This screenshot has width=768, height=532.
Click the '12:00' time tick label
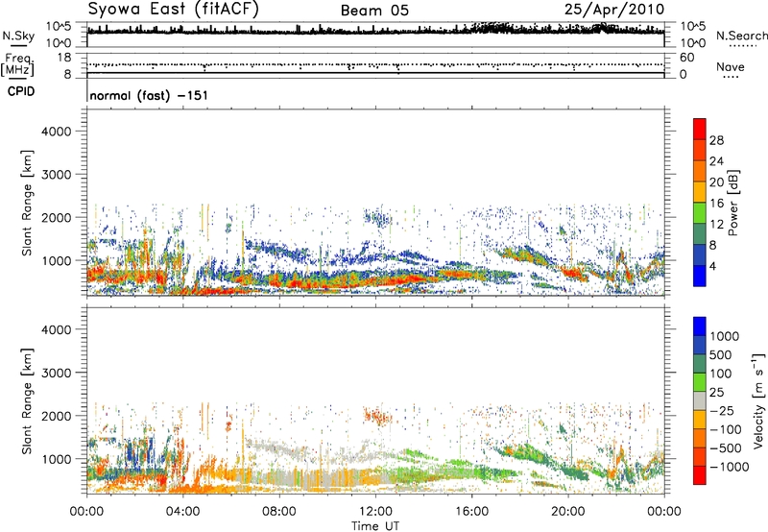point(375,512)
